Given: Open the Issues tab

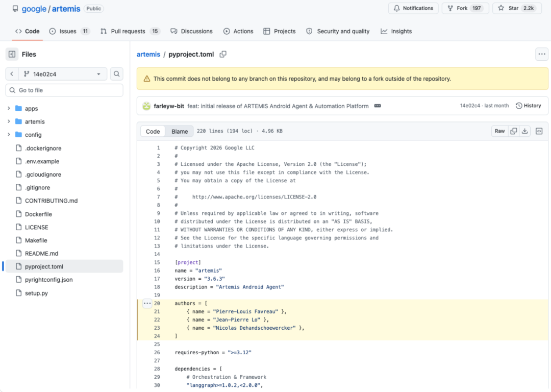Looking at the screenshot, I should point(69,31).
